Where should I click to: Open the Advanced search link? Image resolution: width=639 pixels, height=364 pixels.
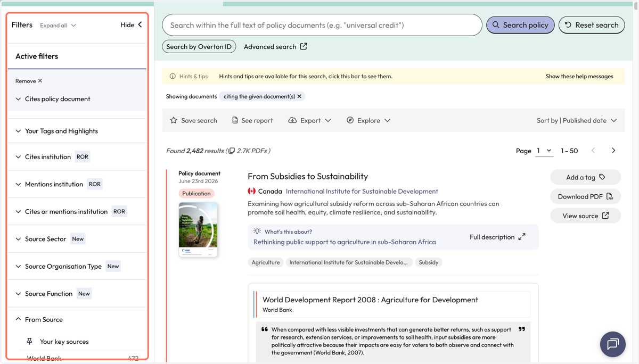(x=275, y=46)
